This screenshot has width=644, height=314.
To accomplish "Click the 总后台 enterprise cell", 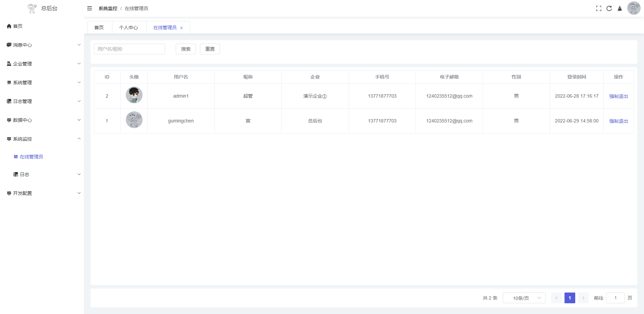I will point(315,121).
